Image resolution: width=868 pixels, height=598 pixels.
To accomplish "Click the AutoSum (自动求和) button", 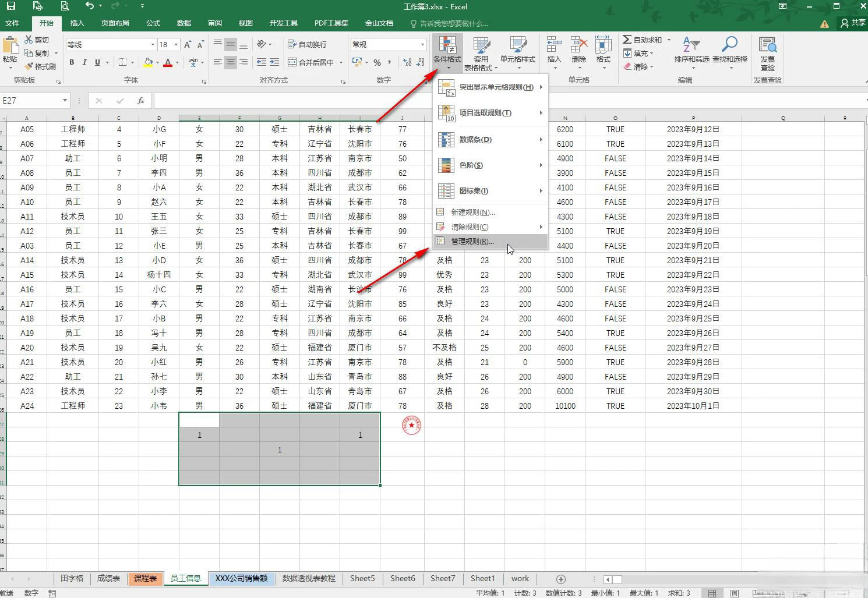I will pos(642,40).
